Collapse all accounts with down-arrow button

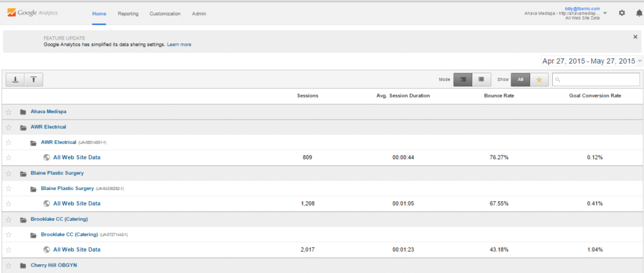pos(16,80)
